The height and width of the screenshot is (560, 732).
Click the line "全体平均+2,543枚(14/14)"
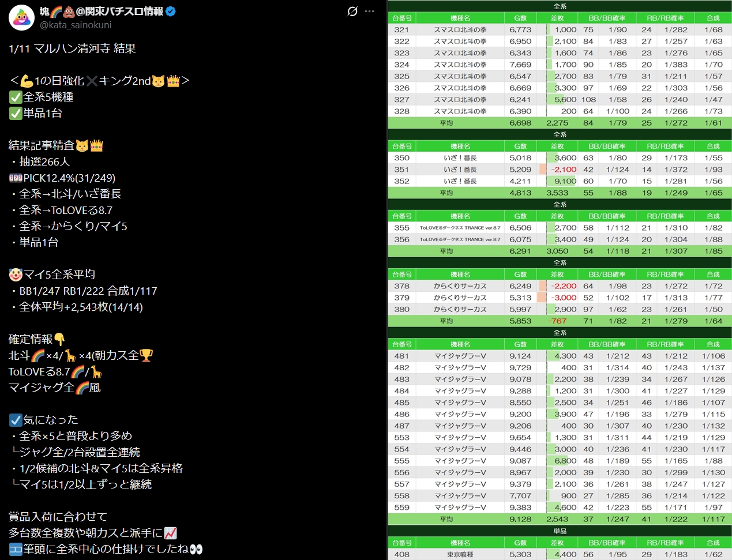tap(76, 307)
